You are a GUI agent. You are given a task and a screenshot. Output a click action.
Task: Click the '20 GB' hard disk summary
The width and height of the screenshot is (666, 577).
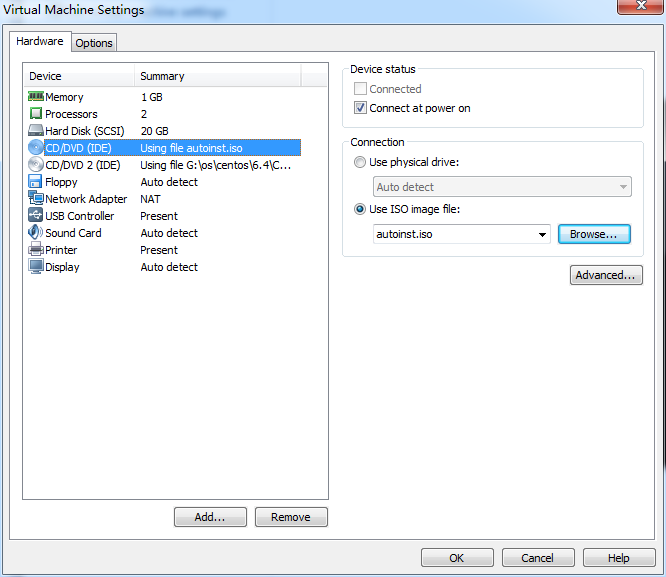155,131
